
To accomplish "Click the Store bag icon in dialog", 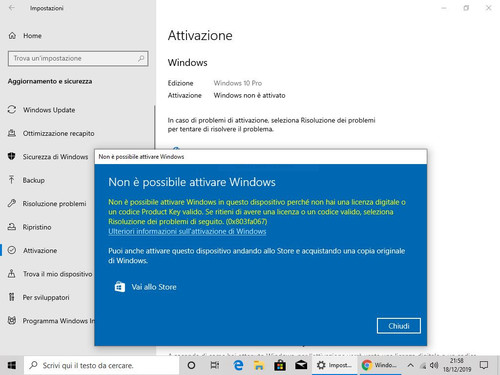I will coord(120,287).
